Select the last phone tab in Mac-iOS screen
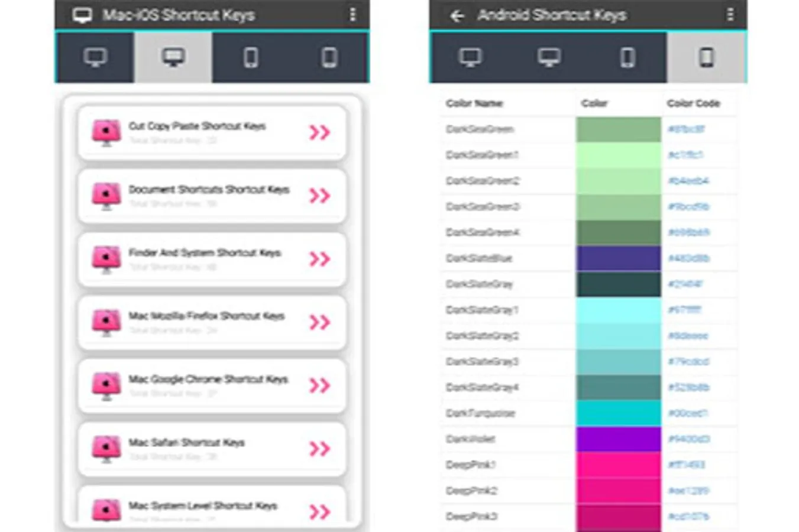The image size is (799, 532). point(329,57)
